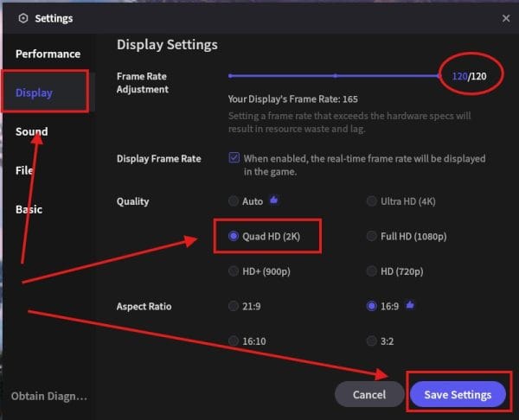The height and width of the screenshot is (420, 519).
Task: Open the Performance settings tab
Action: pyautogui.click(x=48, y=54)
